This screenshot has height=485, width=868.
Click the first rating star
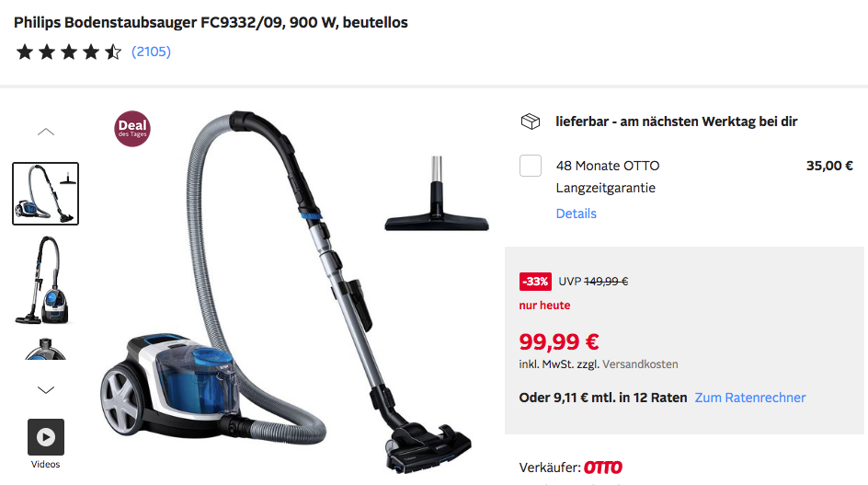(24, 52)
